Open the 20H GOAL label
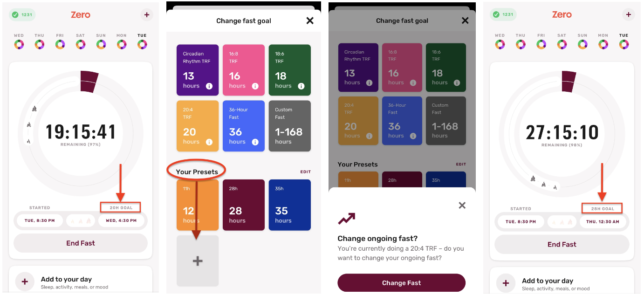The image size is (644, 302). click(121, 208)
